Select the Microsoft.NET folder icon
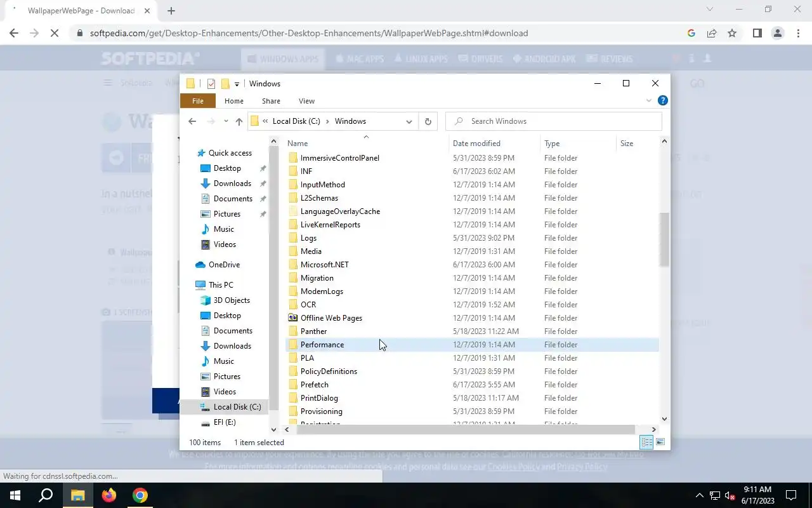Viewport: 812px width, 508px height. coord(292,265)
